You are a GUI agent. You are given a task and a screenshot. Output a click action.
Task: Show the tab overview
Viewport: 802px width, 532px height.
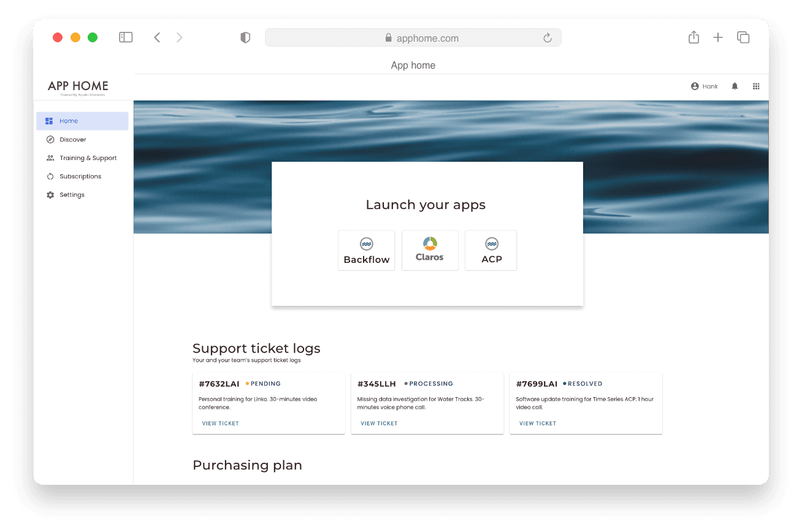[743, 37]
